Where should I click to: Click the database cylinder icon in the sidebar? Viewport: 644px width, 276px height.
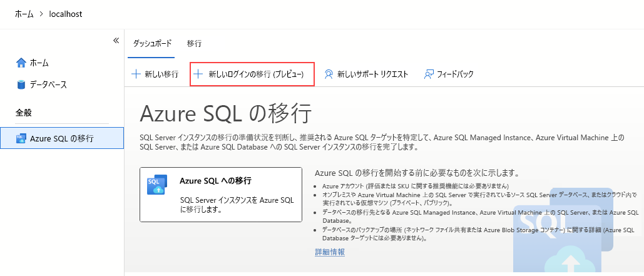pyautogui.click(x=21, y=85)
